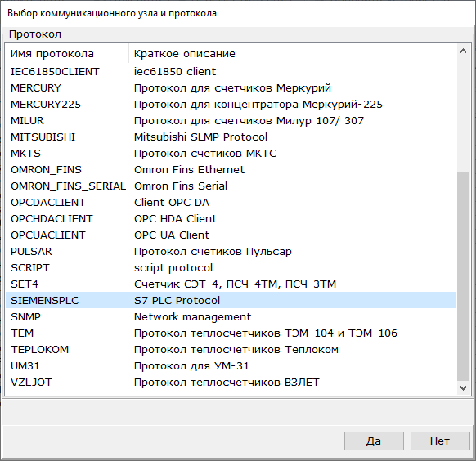This screenshot has height=461, width=476.
Task: Select the OPCUACLIENT protocol row
Action: coord(231,235)
